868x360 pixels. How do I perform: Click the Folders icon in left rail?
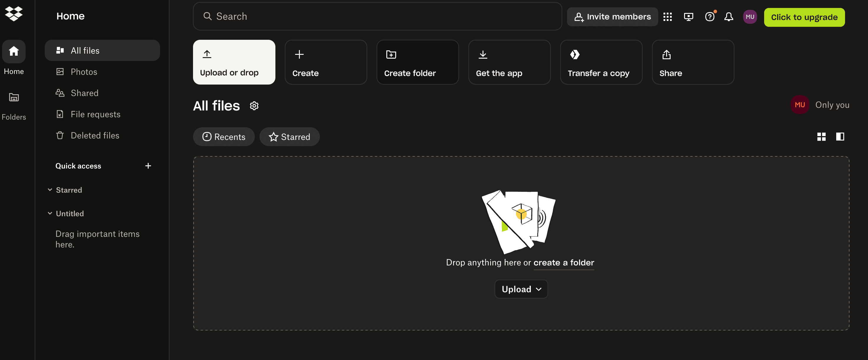click(x=14, y=98)
